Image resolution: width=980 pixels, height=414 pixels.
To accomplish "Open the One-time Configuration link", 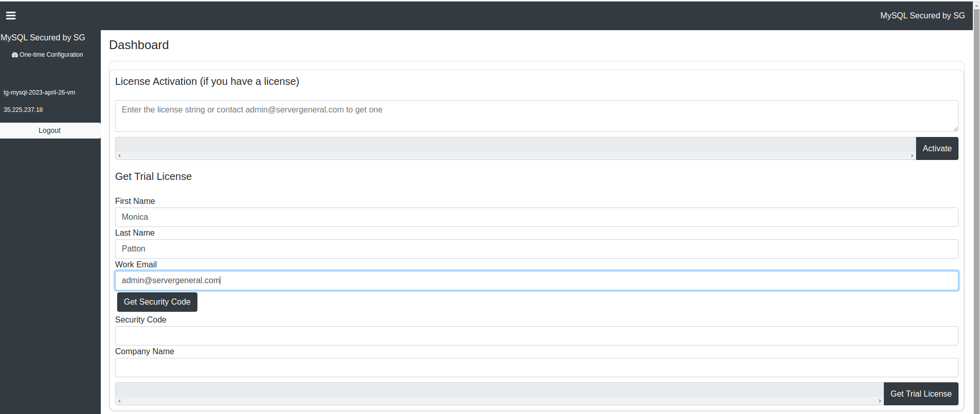I will coord(48,55).
